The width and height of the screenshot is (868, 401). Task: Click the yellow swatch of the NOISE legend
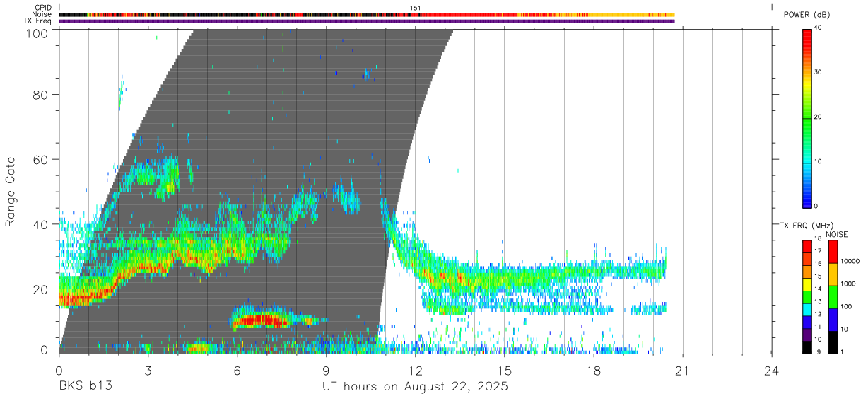click(x=832, y=274)
